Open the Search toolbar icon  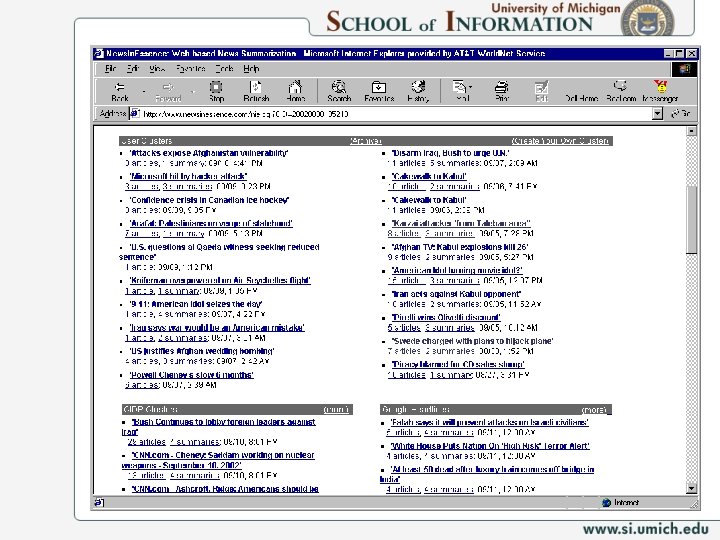click(x=339, y=91)
